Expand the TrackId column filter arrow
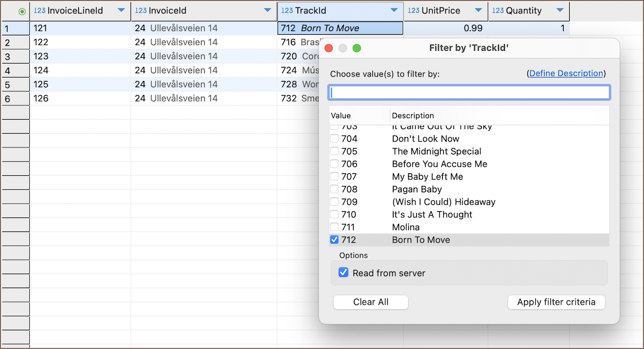 pyautogui.click(x=394, y=11)
